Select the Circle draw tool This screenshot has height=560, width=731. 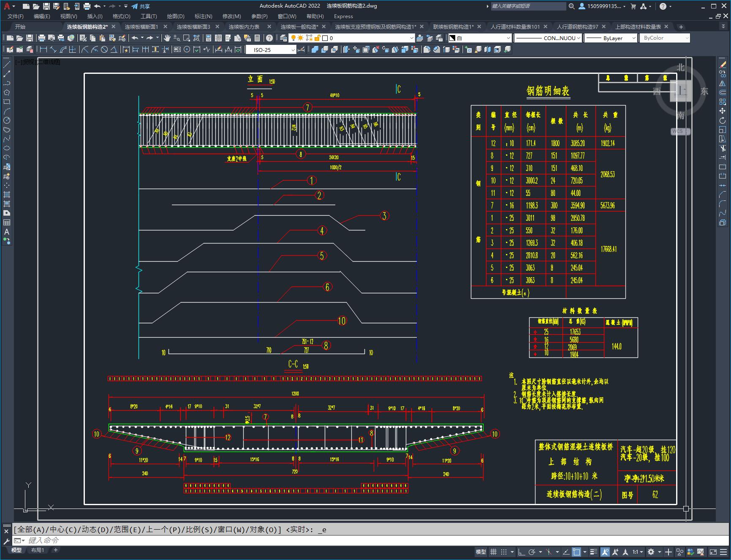6,120
